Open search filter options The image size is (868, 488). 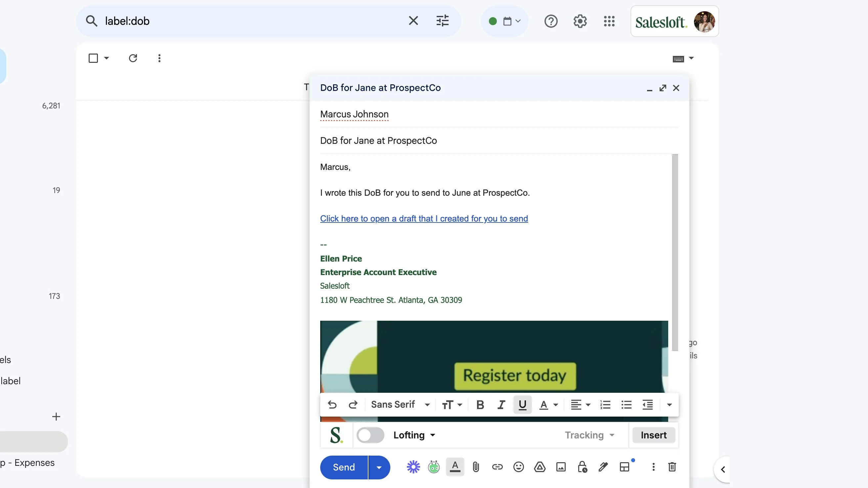[x=442, y=21]
